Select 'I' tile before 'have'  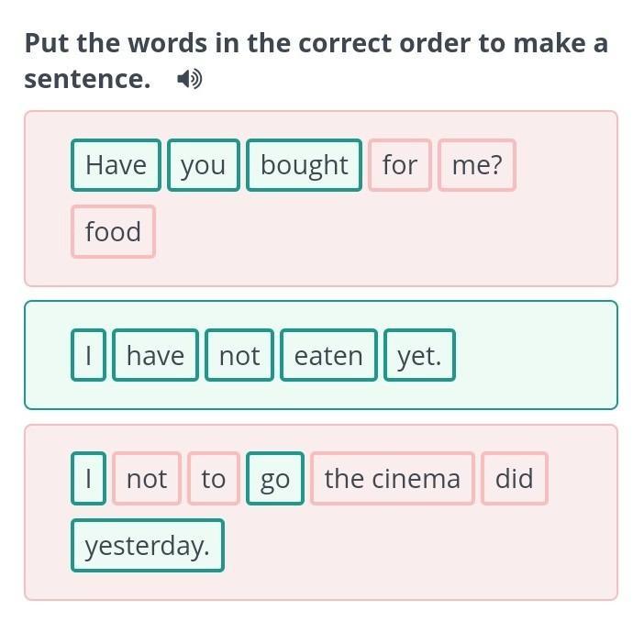click(x=89, y=355)
